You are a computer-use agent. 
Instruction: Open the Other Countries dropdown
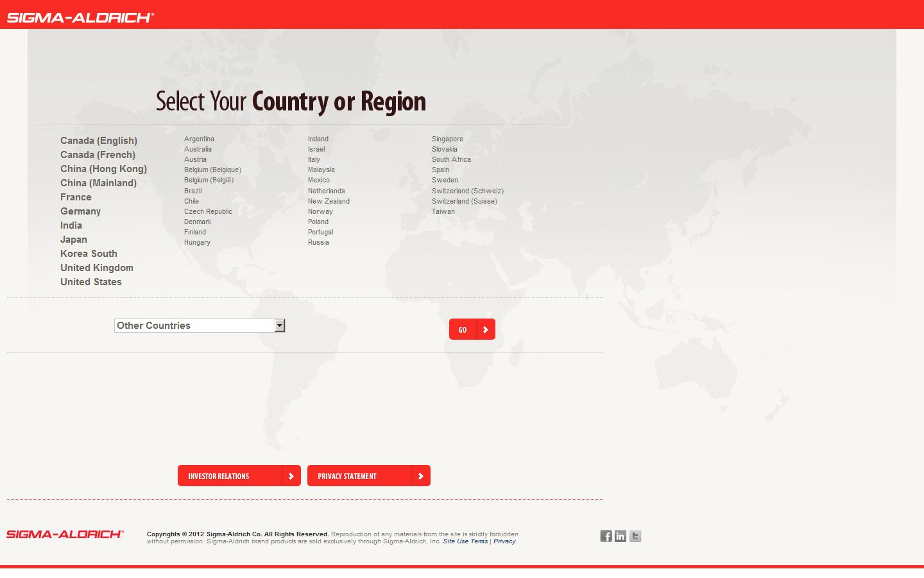coord(193,325)
